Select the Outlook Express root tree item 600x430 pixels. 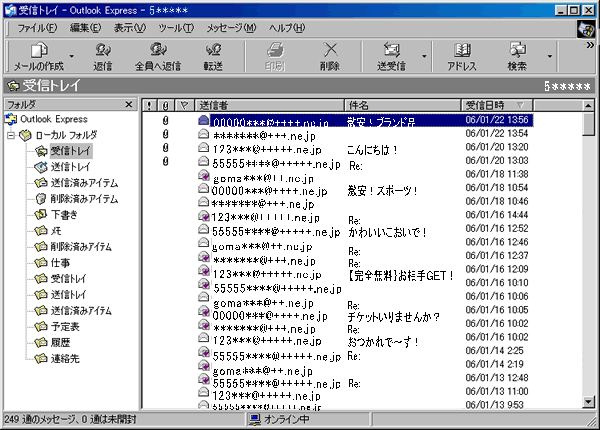[x=54, y=119]
